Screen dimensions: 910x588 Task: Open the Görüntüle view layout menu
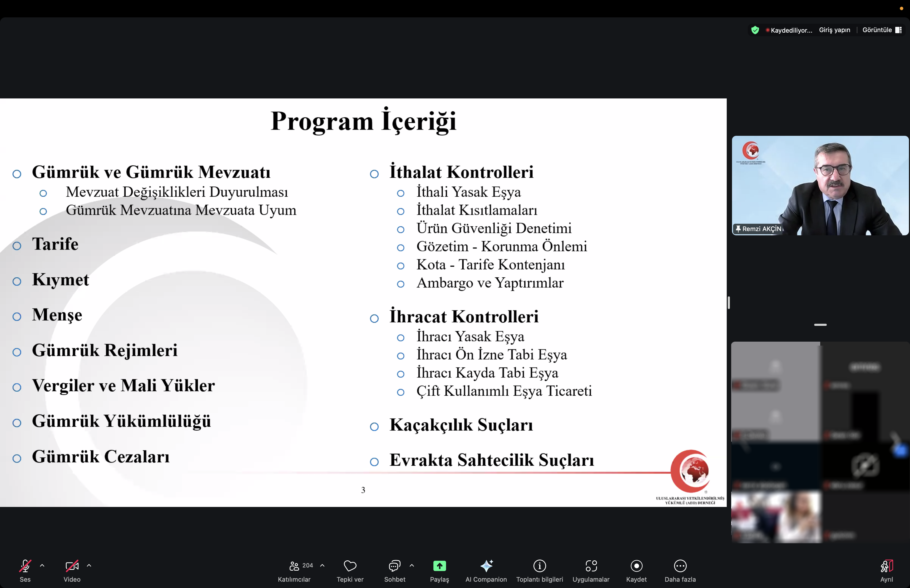[x=882, y=30]
